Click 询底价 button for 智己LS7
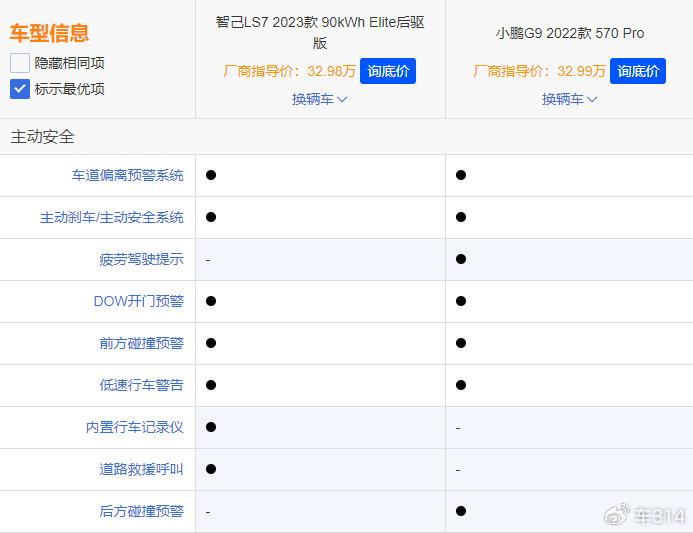This screenshot has height=533, width=693. pos(388,71)
